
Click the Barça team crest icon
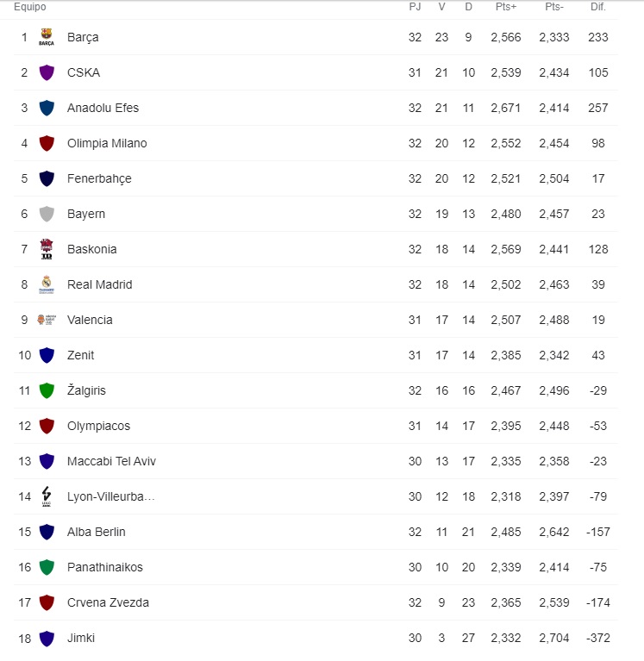(47, 37)
